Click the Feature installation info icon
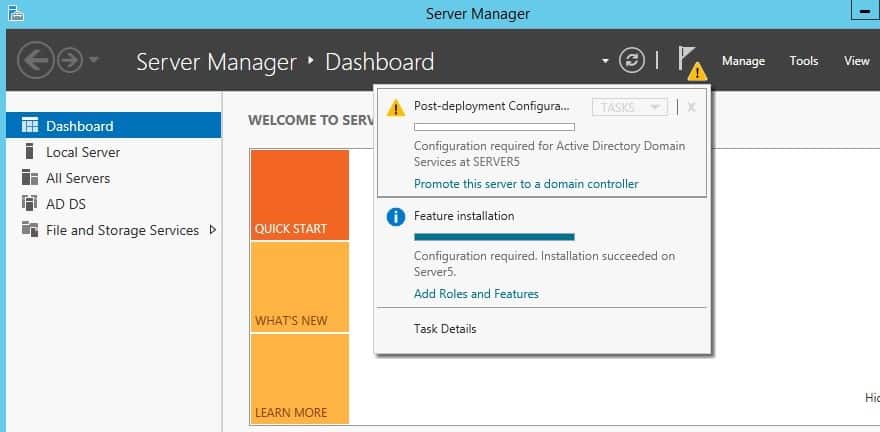The image size is (880, 432). click(x=396, y=217)
